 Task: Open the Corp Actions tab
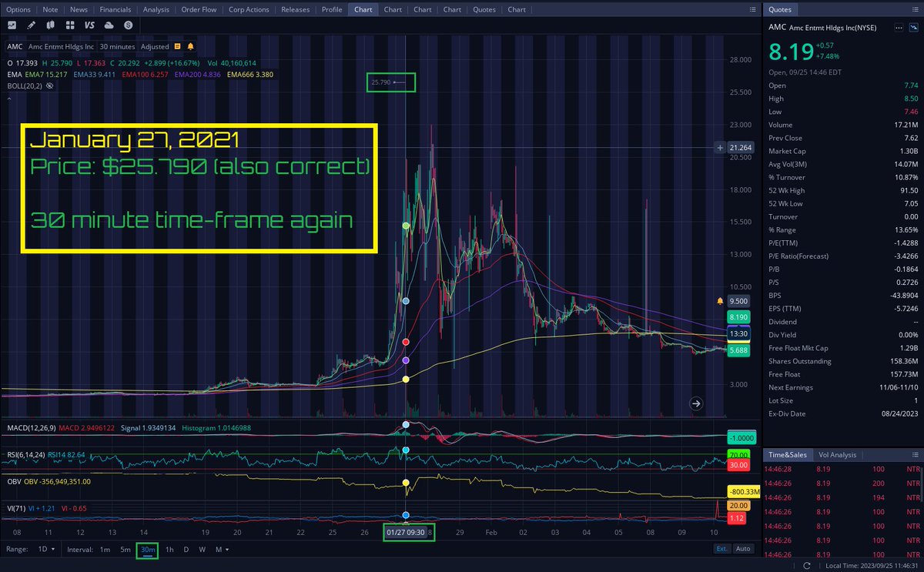[x=249, y=9]
